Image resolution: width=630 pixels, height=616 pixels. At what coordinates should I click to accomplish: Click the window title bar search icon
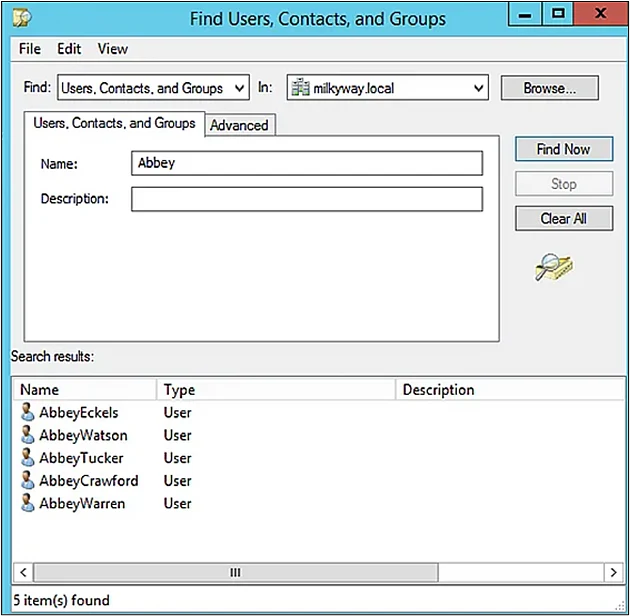pyautogui.click(x=22, y=18)
